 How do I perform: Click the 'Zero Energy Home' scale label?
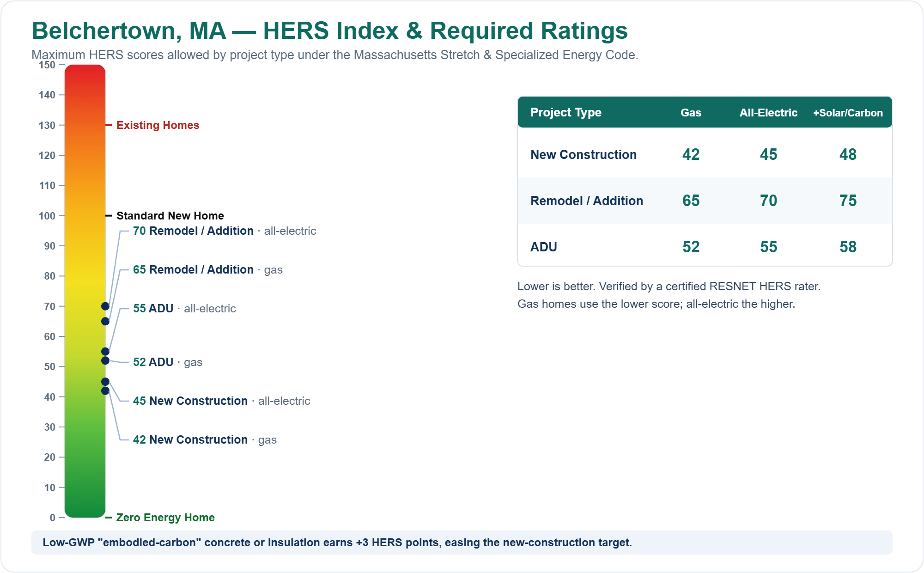[x=165, y=518]
